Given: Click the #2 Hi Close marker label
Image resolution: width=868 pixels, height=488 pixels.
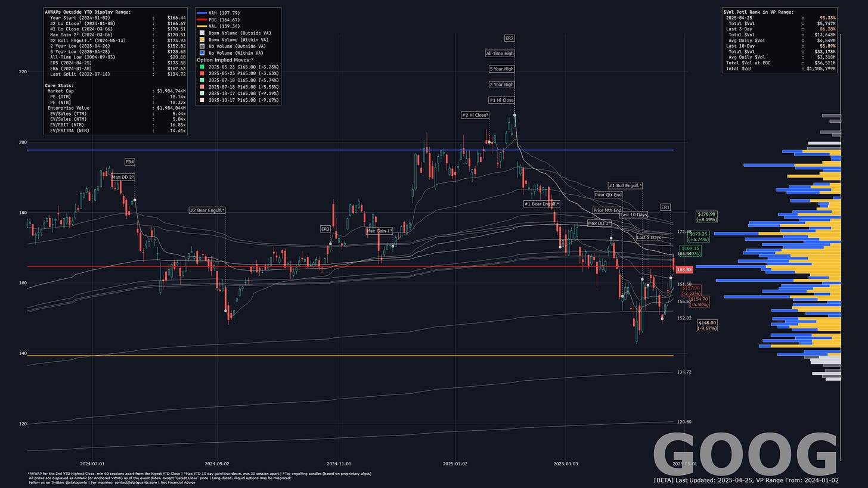Looking at the screenshot, I should (475, 115).
